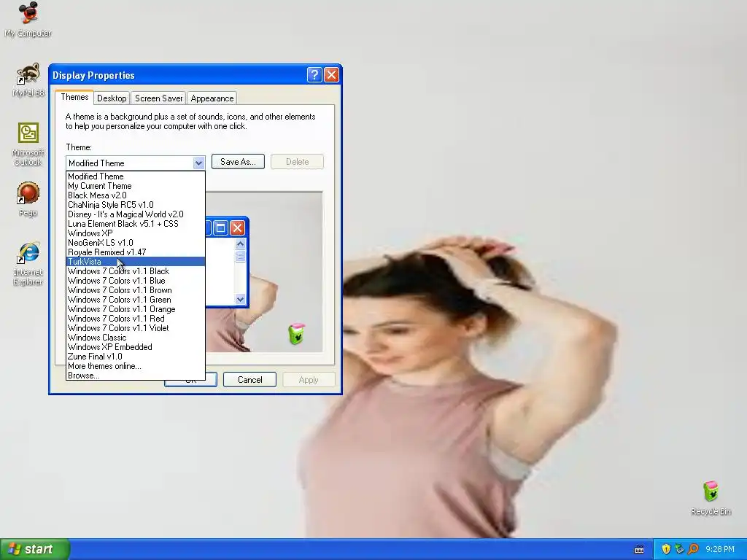Select the NeoGeniX LS v1.0 theme

click(x=135, y=243)
